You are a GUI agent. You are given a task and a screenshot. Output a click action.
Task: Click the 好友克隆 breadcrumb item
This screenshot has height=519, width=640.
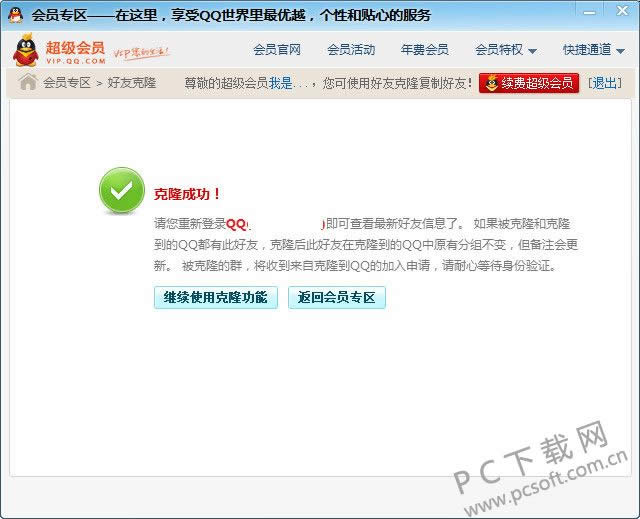pyautogui.click(x=132, y=83)
